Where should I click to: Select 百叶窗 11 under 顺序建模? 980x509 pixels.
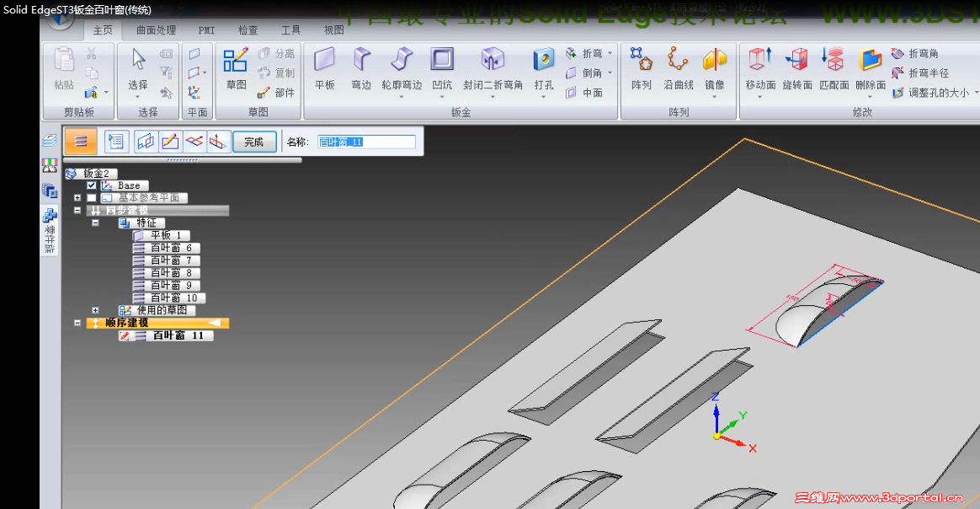point(166,335)
